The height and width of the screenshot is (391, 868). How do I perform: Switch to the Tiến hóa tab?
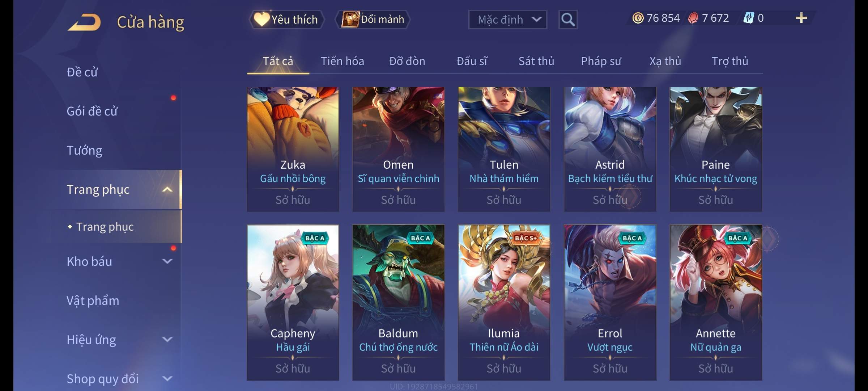pos(342,61)
